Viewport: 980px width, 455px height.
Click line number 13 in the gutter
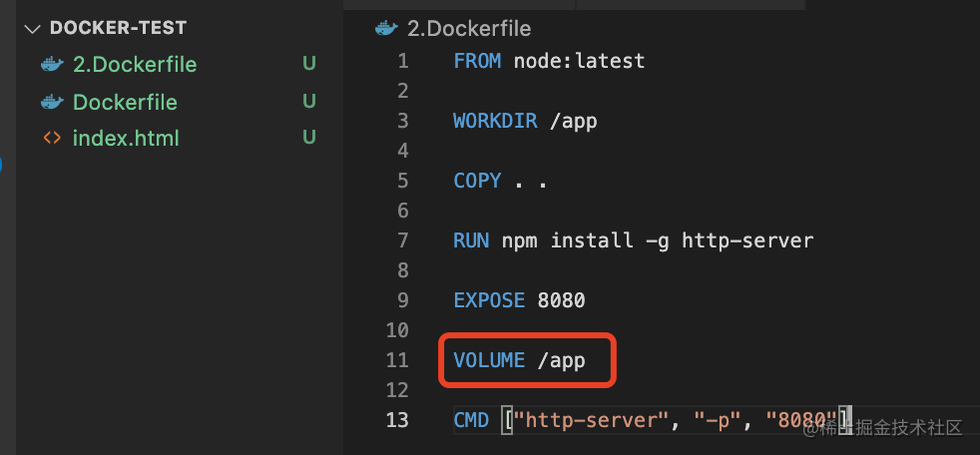397,420
